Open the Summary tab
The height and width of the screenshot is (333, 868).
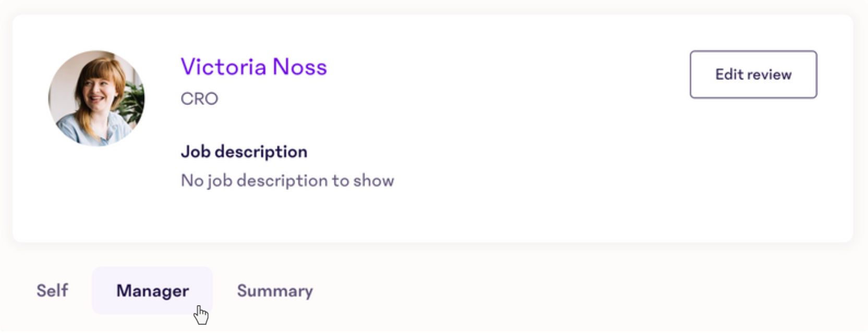275,291
